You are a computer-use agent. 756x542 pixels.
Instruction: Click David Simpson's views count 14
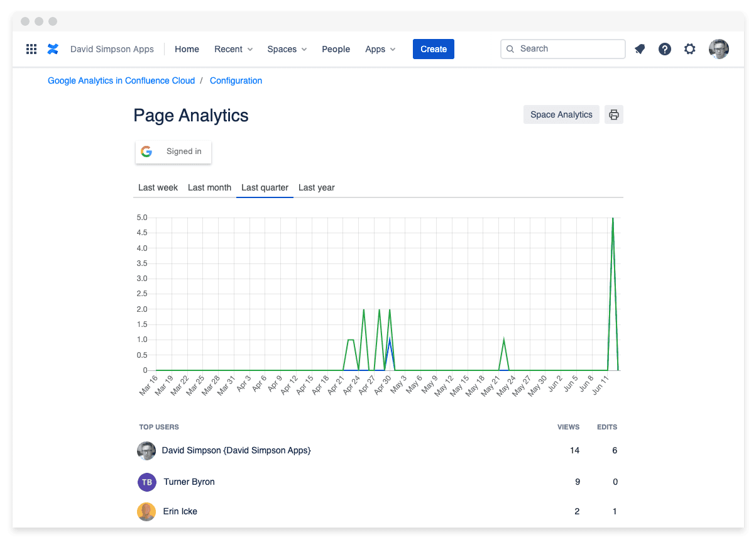pos(574,450)
